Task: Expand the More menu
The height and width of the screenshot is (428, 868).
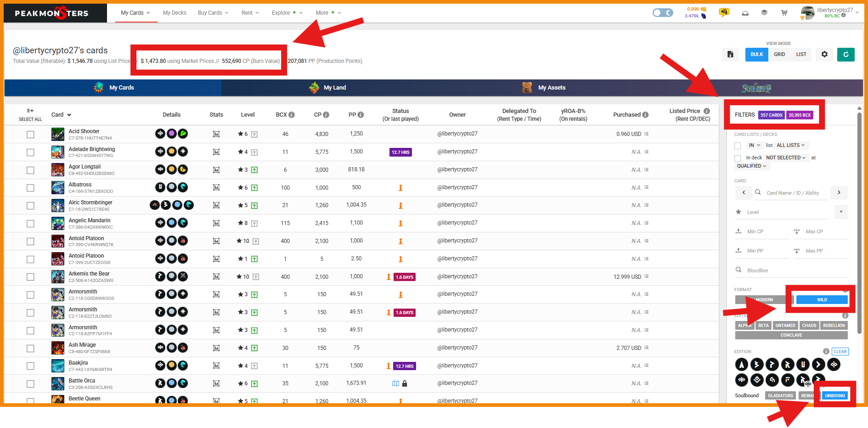Action: point(328,13)
